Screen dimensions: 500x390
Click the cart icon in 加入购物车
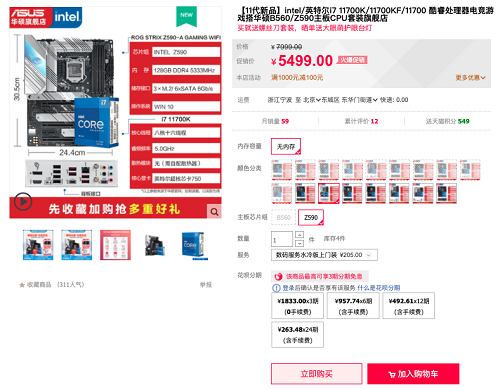[392, 374]
